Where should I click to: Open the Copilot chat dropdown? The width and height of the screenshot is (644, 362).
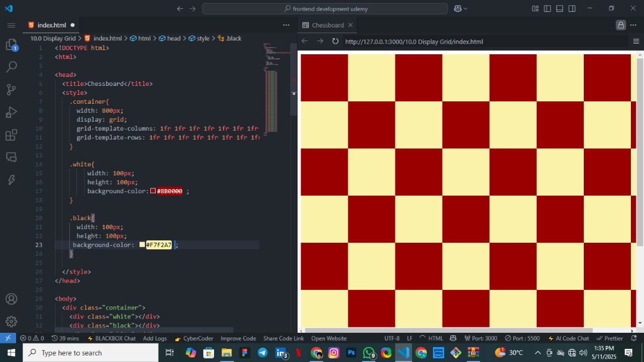(x=461, y=8)
